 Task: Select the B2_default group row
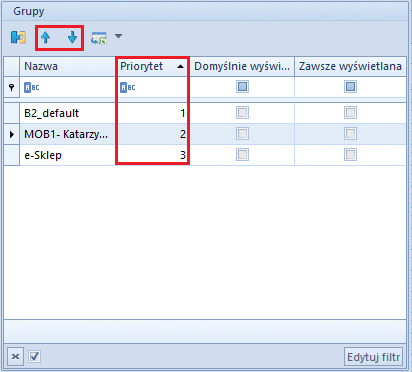click(x=205, y=113)
